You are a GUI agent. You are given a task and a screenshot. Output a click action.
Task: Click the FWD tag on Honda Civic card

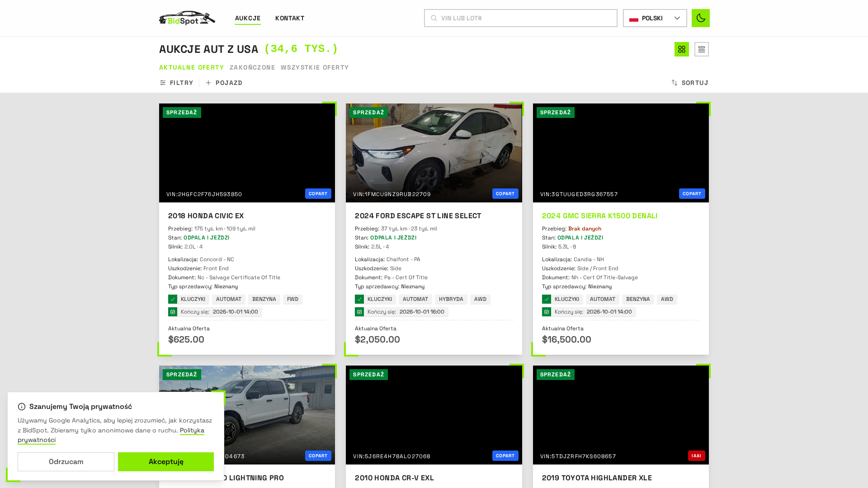(x=292, y=299)
